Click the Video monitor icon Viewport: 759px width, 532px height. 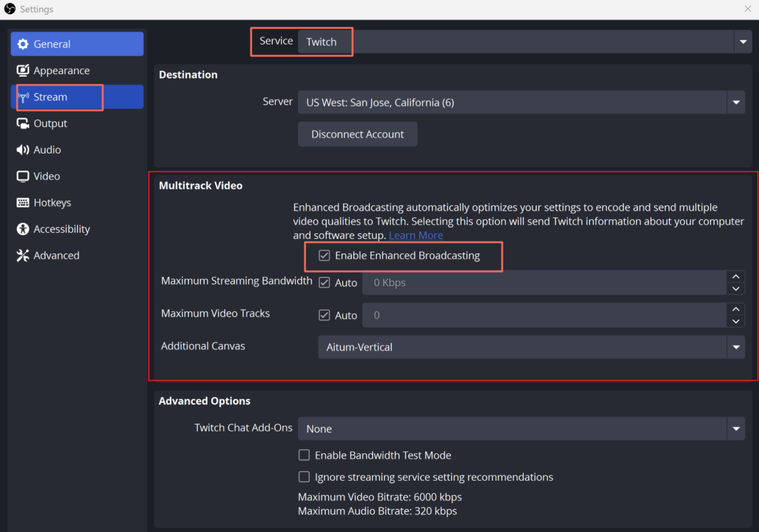23,176
